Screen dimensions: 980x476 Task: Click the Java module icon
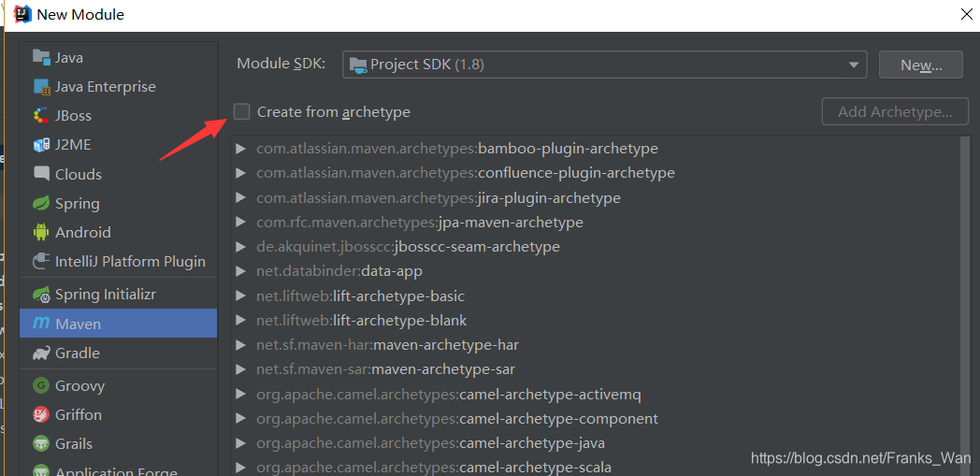coord(41,57)
